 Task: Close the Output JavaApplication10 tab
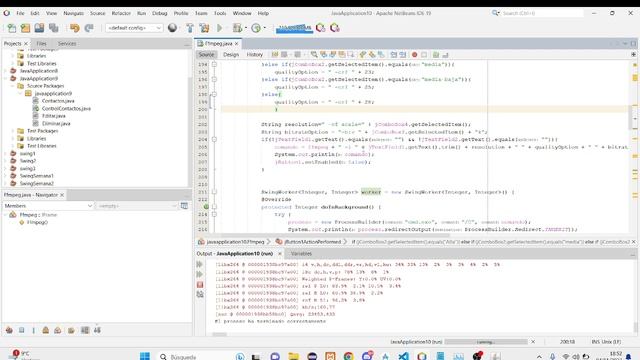280,253
